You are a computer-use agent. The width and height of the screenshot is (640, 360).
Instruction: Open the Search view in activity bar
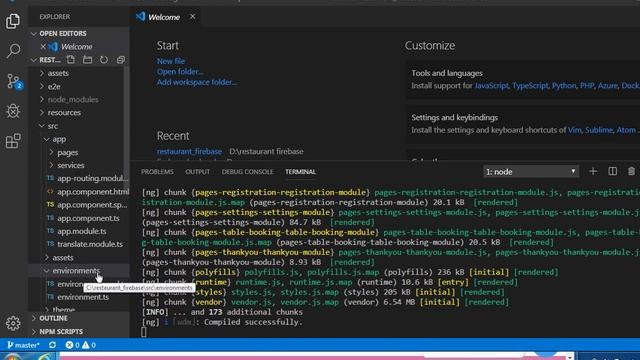13,51
